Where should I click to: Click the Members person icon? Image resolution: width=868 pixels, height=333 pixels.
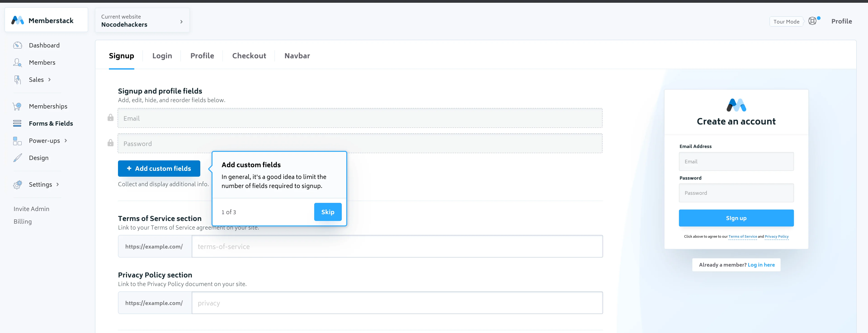(18, 63)
